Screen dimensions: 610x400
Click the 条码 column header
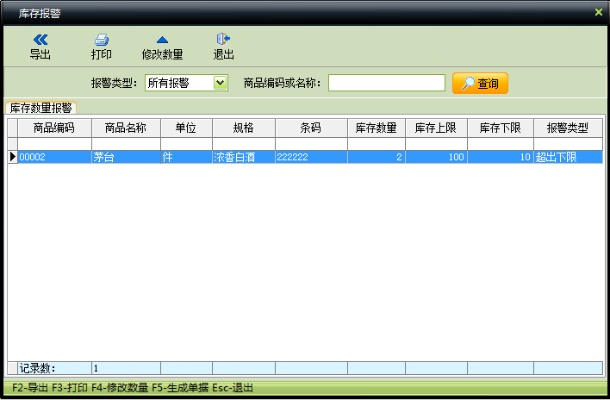tap(311, 128)
